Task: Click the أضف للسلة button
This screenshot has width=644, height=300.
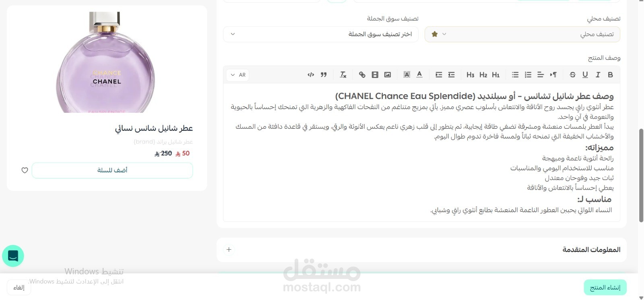Action: [112, 170]
